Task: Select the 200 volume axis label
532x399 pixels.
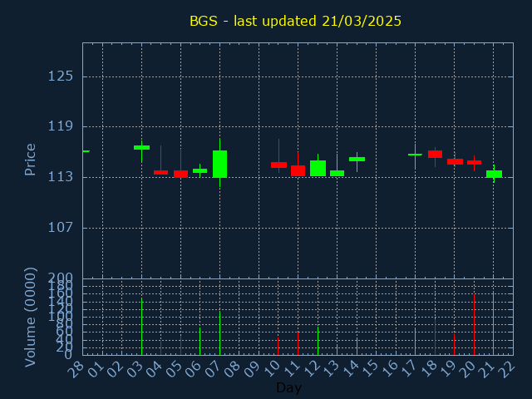Action: click(x=61, y=278)
